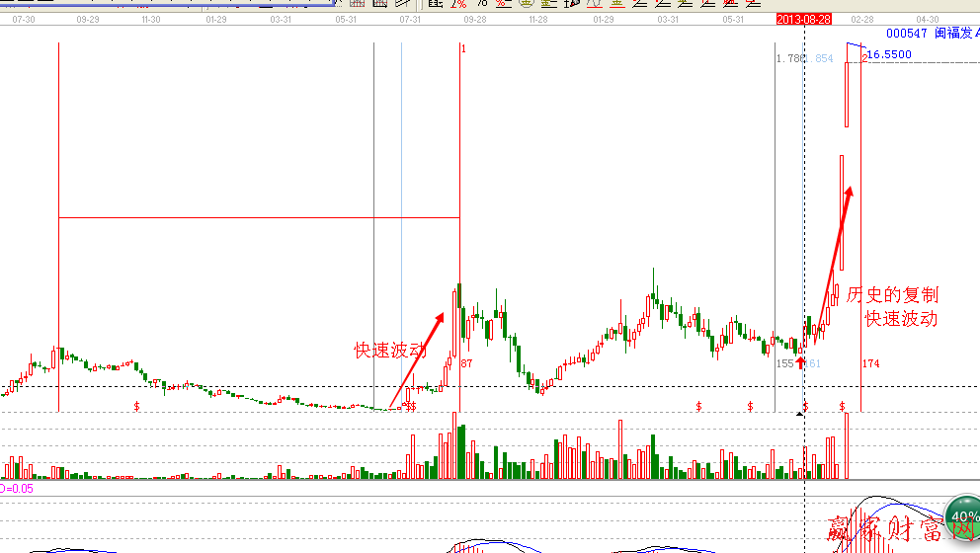Select the highlighted 2013-08-28 date label
This screenshot has width=980, height=553.
[803, 19]
